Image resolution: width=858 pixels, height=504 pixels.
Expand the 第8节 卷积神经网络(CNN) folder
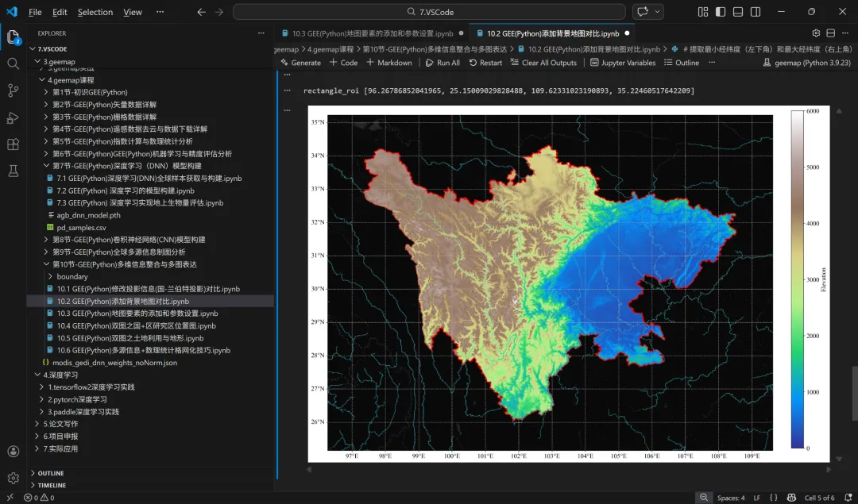(x=47, y=240)
